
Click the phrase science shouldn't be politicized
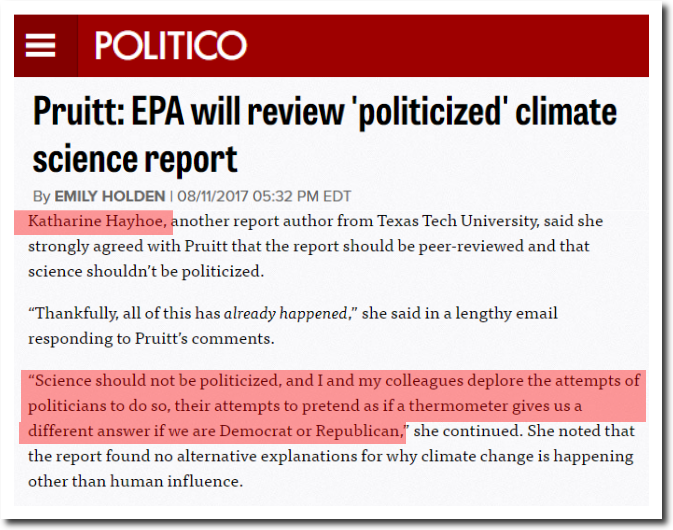(x=146, y=272)
